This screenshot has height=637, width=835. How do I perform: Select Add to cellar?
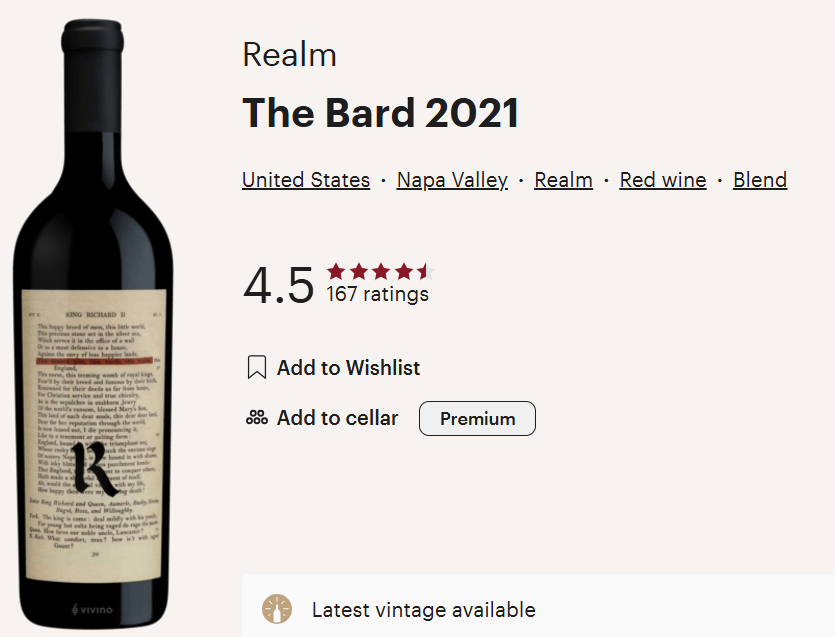click(337, 418)
